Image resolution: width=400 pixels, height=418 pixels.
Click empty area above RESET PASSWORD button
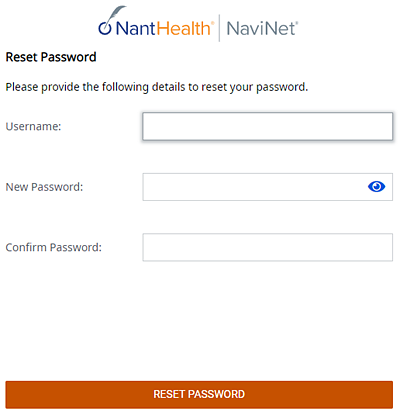click(x=199, y=320)
